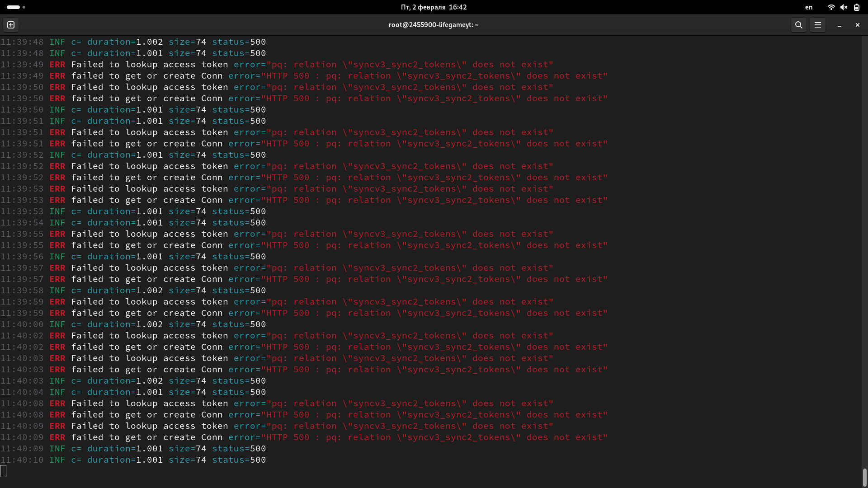
Task: Open the terminal hamburger menu
Action: click(818, 25)
